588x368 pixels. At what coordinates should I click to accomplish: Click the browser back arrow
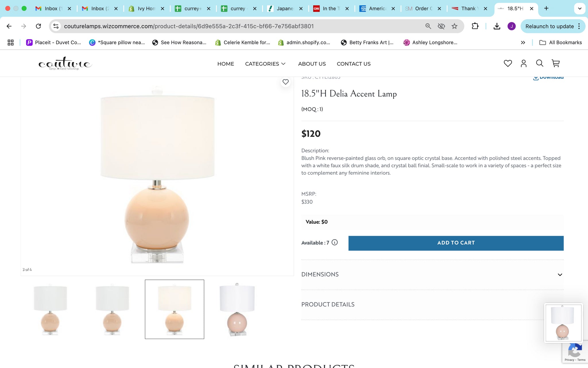click(x=9, y=26)
